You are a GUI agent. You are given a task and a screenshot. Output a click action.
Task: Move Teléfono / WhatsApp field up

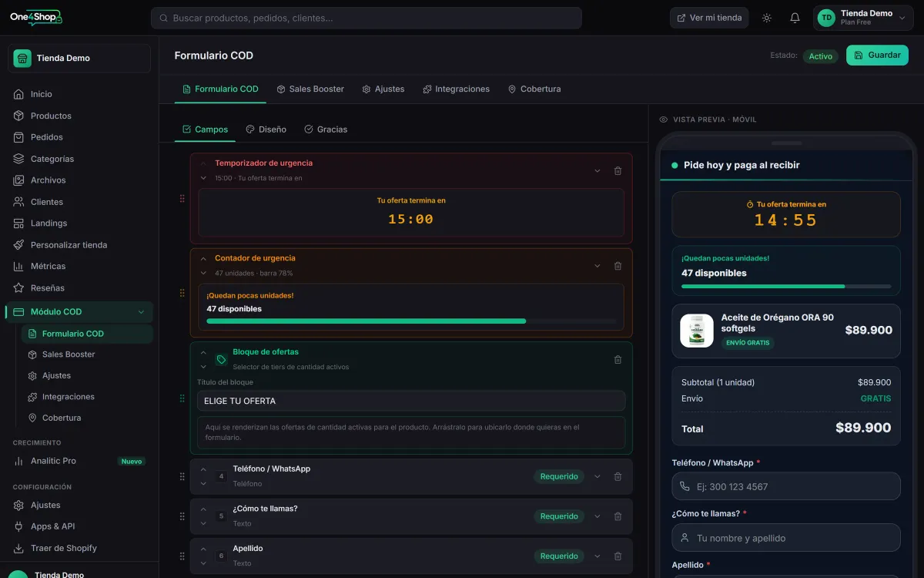tap(203, 469)
